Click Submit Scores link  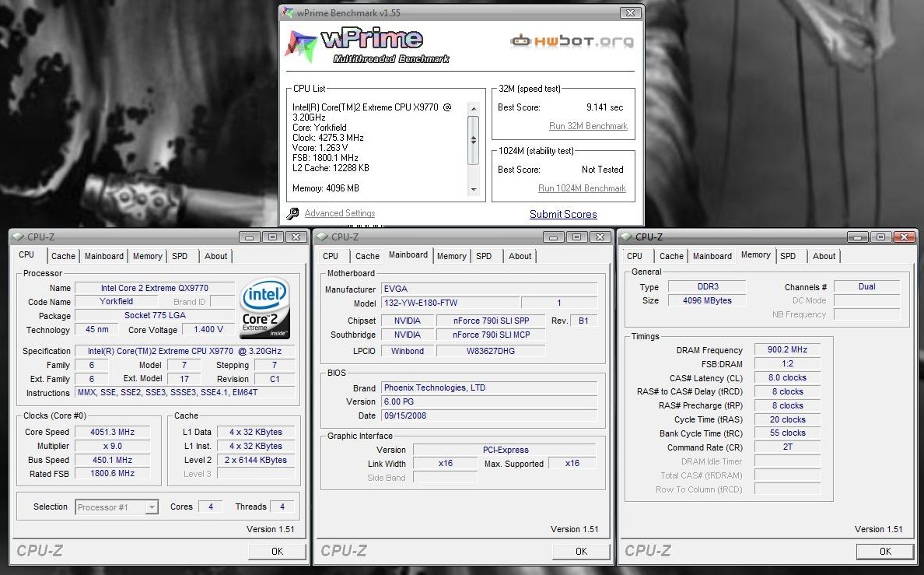point(563,214)
